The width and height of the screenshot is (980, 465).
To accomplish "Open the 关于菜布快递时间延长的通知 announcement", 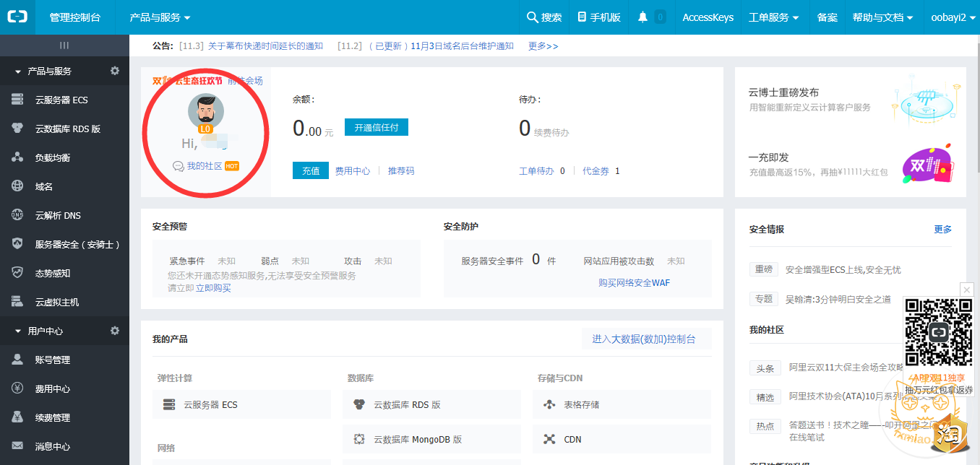I will [x=265, y=46].
